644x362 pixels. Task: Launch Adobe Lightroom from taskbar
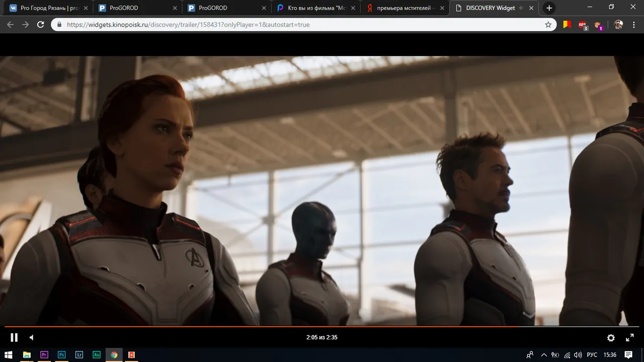79,354
